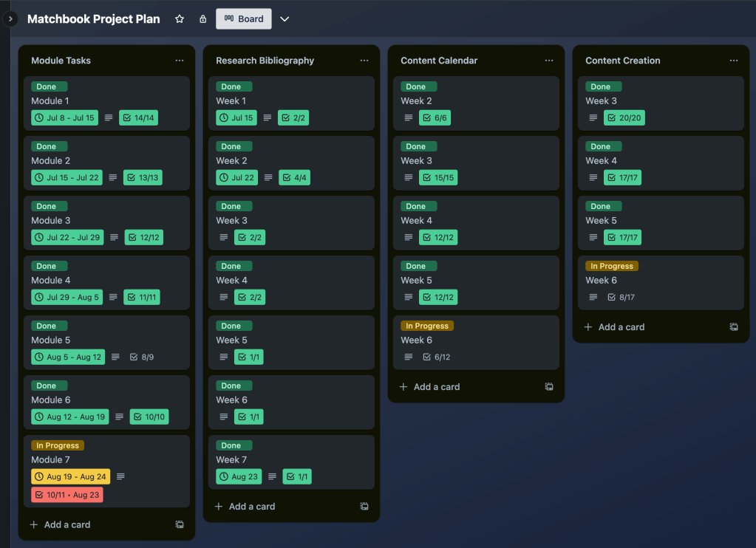This screenshot has width=756, height=548.
Task: Open Module Tasks list actions menu
Action: click(180, 61)
